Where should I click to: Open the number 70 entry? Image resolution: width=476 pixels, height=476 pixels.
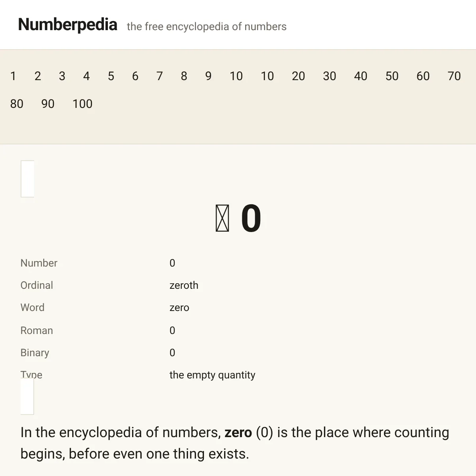click(454, 76)
